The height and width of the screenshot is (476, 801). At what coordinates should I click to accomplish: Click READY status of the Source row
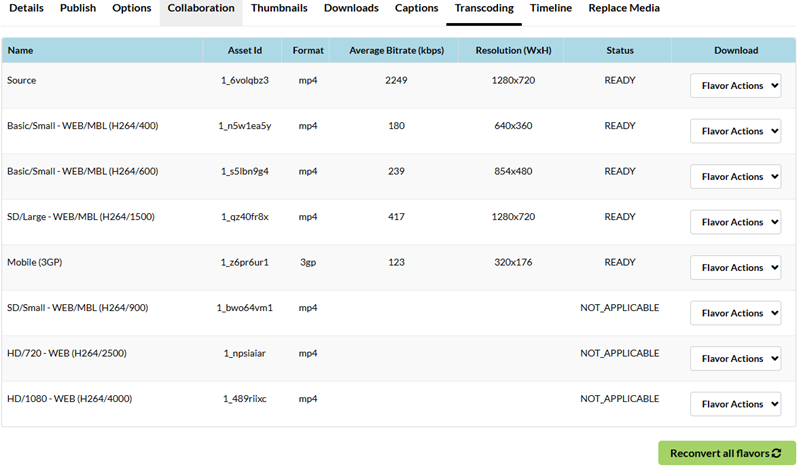pos(620,80)
